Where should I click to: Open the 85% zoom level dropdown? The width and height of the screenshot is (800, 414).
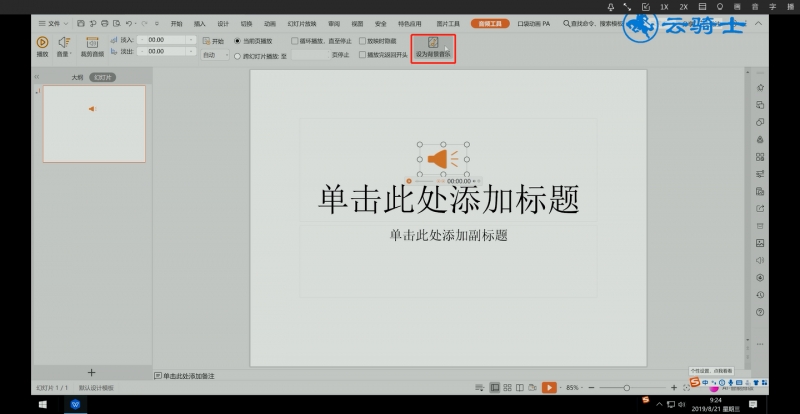(x=572, y=388)
